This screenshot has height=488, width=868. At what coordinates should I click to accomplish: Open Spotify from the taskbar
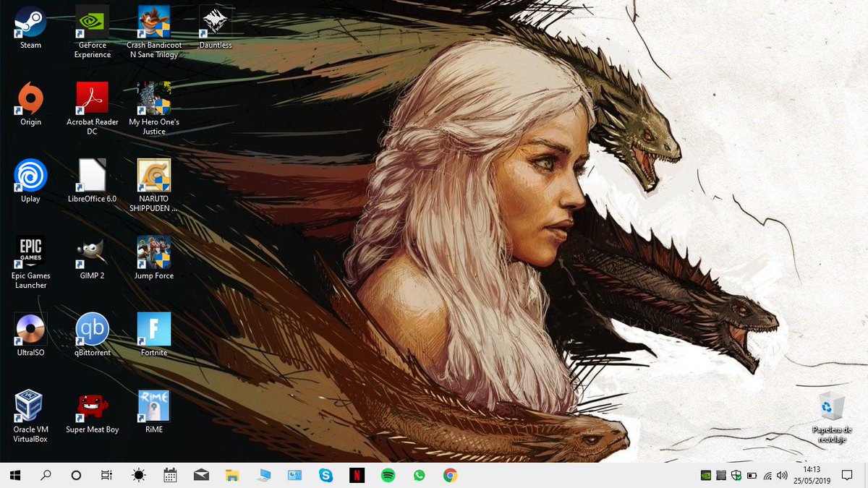point(388,476)
